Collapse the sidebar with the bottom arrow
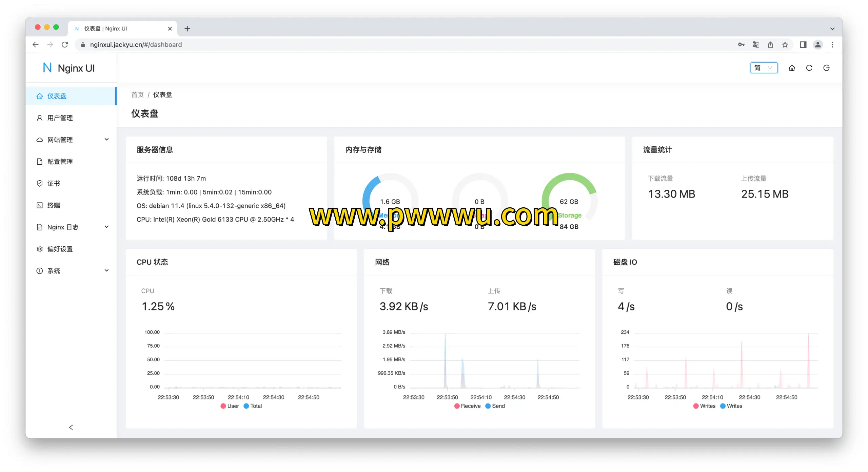The image size is (868, 472). (x=71, y=427)
